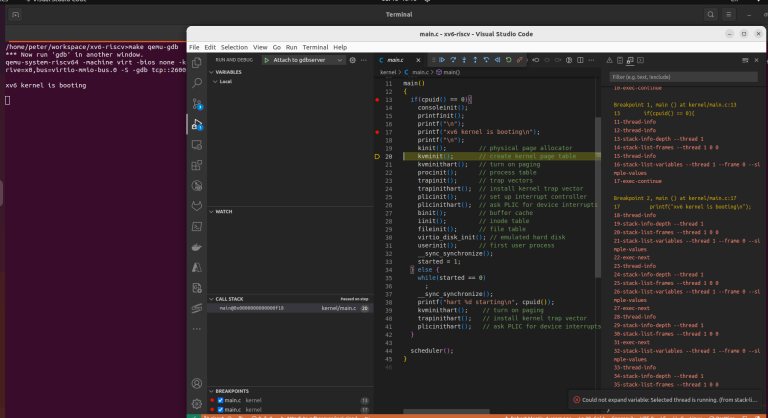
Task: Open the Explorer view in activity bar
Action: [x=197, y=63]
